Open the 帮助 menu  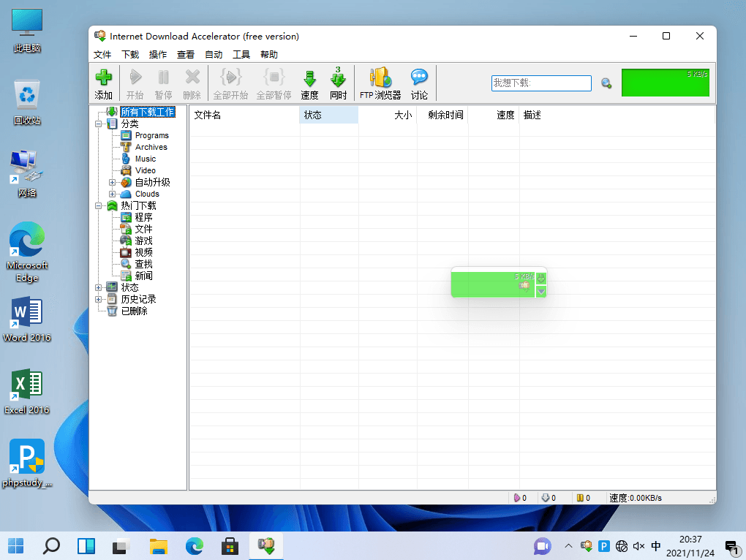click(269, 55)
